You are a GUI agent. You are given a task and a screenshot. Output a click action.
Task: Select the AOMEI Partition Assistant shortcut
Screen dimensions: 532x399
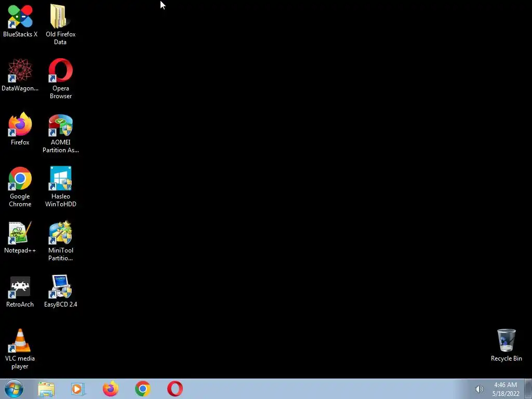pos(60,133)
